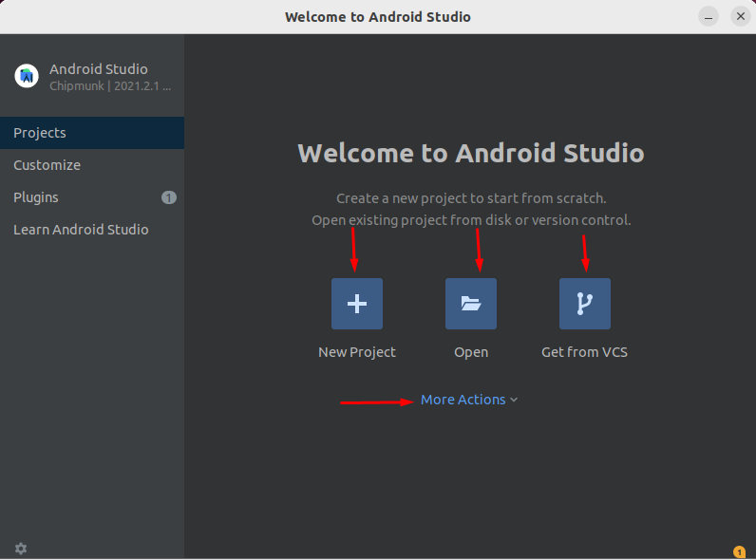Click the Open label text
Viewport: 756px width, 560px height.
471,353
